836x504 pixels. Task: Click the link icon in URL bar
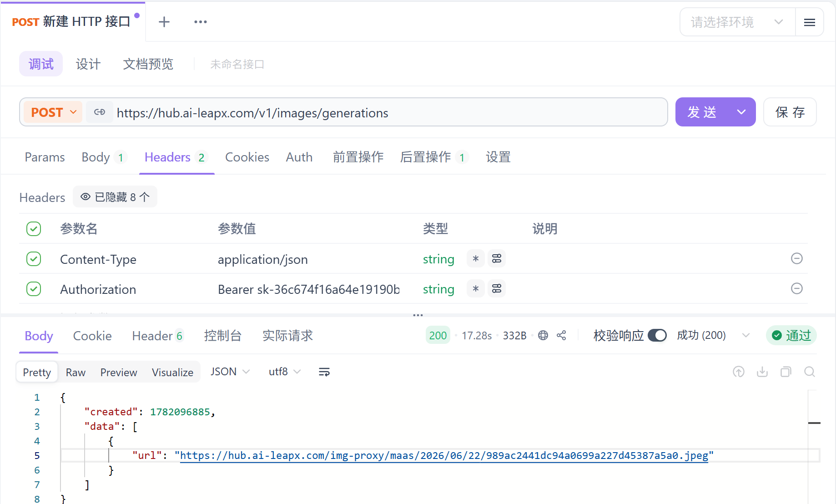[x=100, y=112]
